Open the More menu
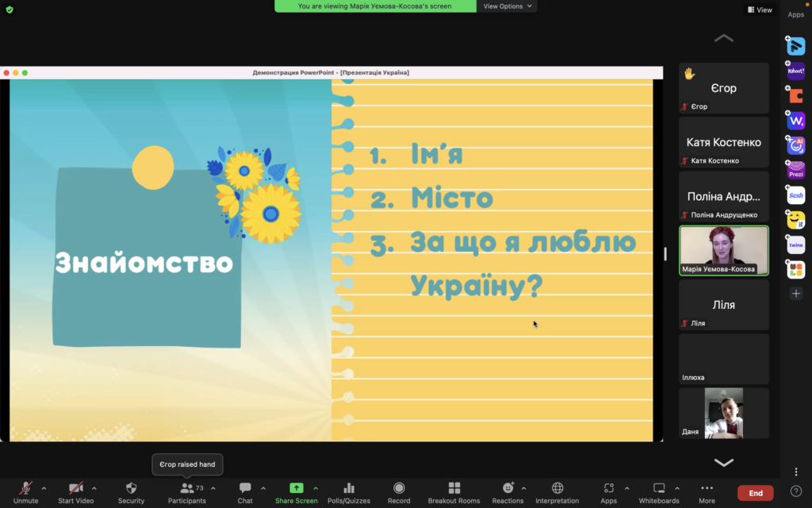Screen dimensions: 812x508 (707, 488)
